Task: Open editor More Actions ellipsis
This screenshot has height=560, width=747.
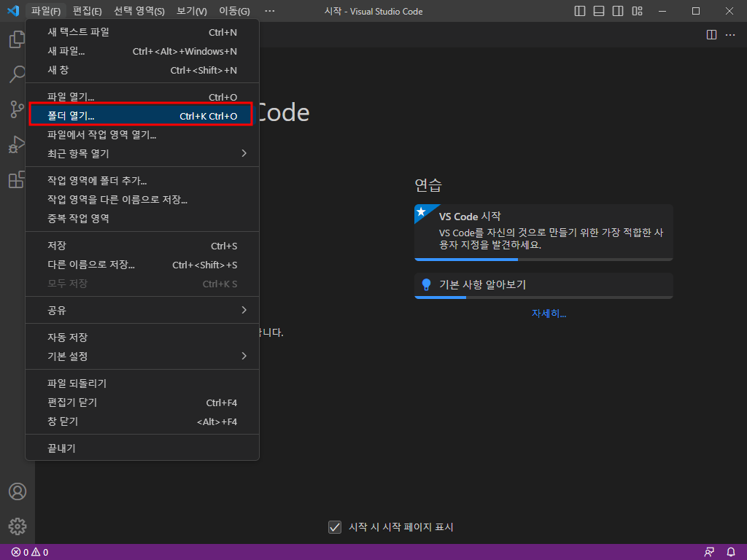Action: coord(730,35)
